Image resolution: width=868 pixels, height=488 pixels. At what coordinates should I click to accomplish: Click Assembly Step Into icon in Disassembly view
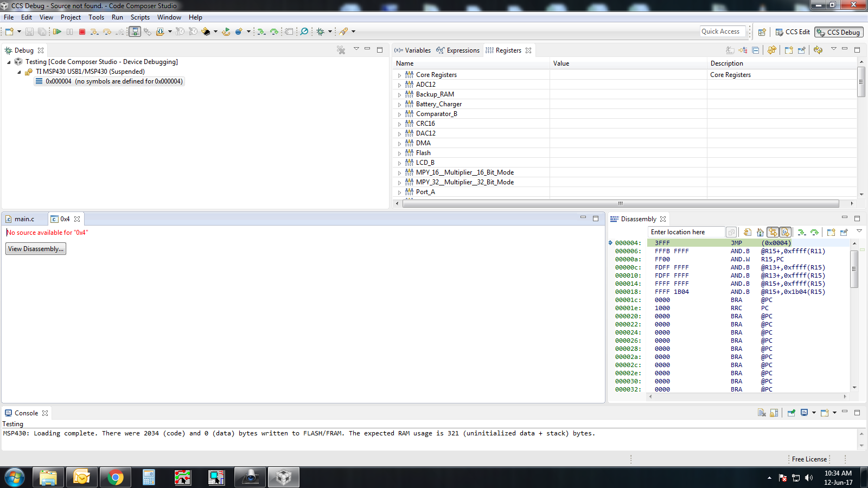pyautogui.click(x=802, y=232)
